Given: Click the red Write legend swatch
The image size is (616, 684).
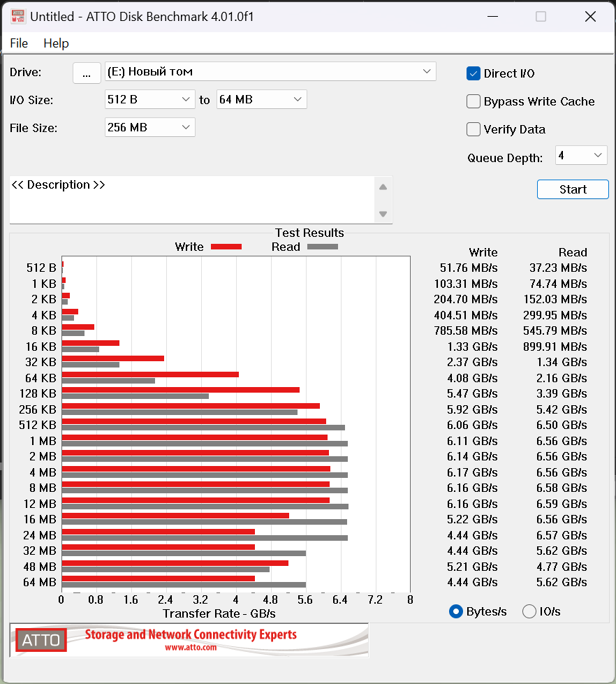Looking at the screenshot, I should pos(226,247).
